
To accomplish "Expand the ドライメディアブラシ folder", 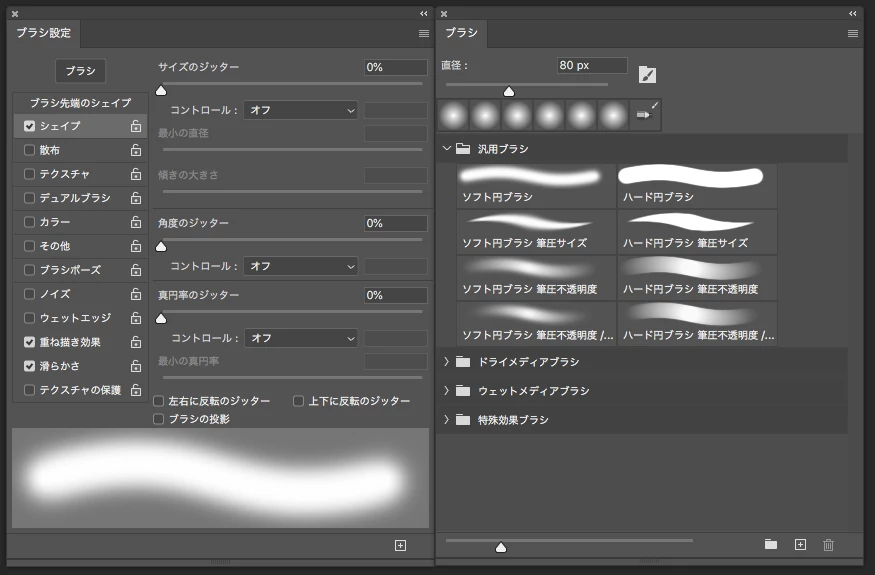I will click(446, 362).
